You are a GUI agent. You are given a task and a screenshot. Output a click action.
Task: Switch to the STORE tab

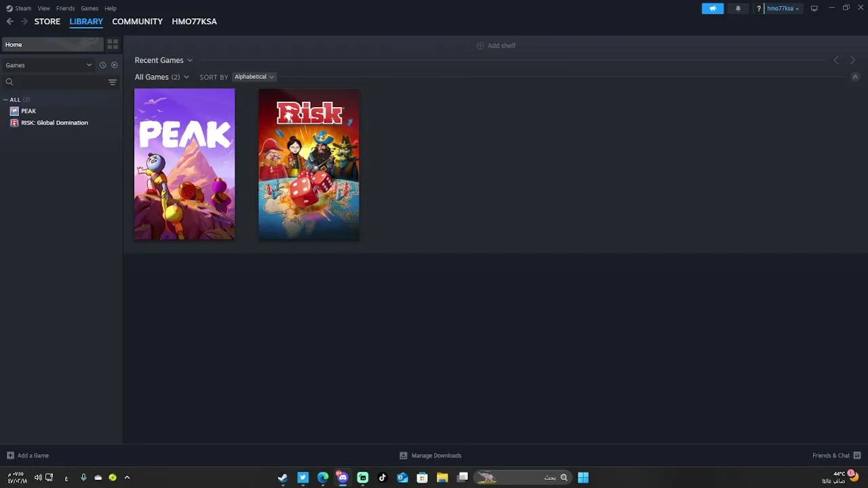point(47,22)
